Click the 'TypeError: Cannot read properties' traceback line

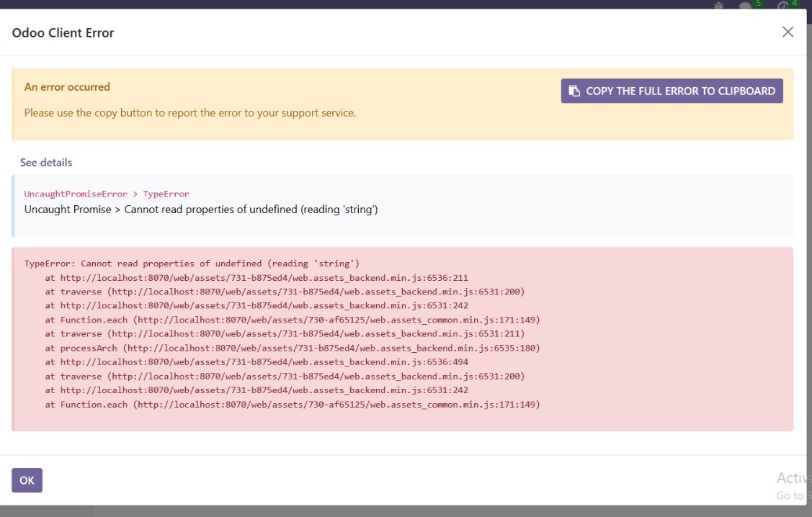[x=192, y=264]
